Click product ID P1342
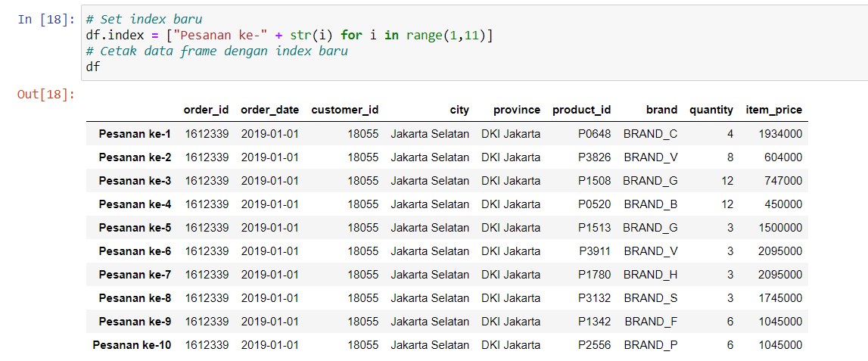The width and height of the screenshot is (868, 361). (595, 322)
